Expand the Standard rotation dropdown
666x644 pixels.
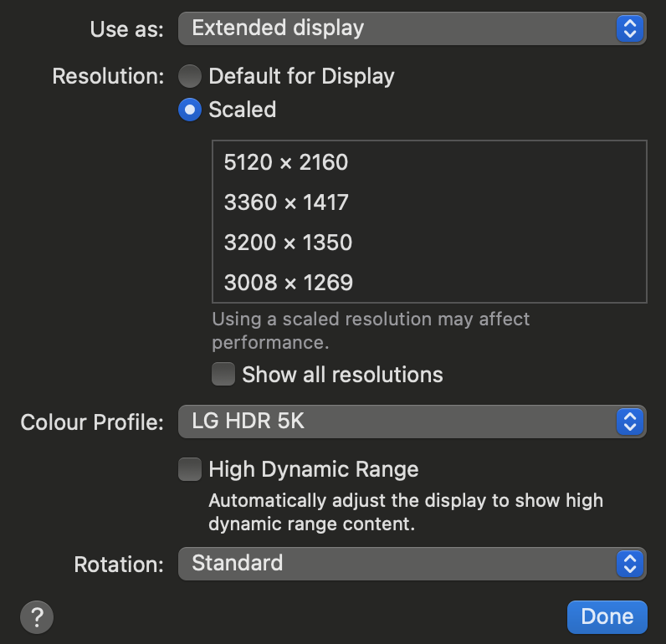pos(400,564)
